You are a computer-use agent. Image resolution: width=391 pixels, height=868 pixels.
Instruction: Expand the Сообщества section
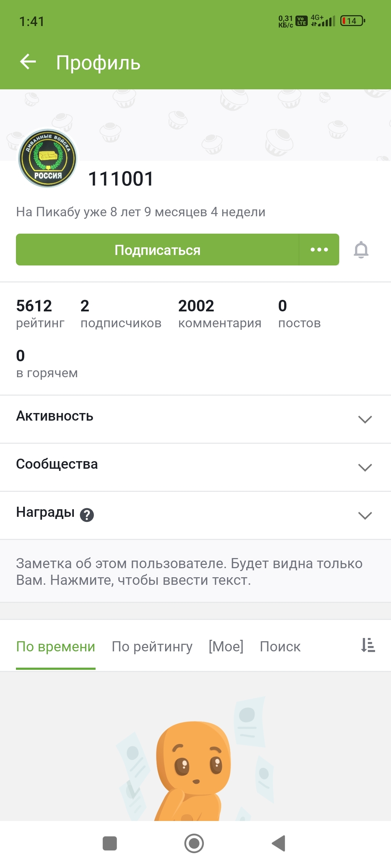click(365, 467)
